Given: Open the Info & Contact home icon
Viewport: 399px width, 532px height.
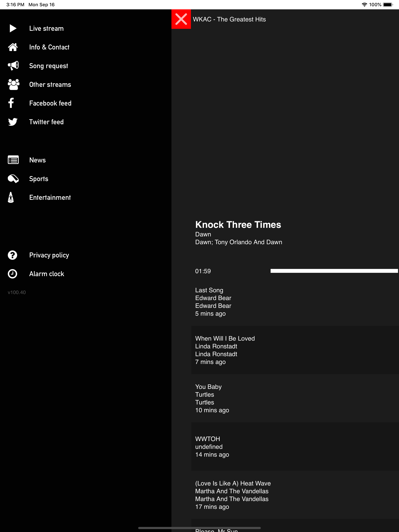Looking at the screenshot, I should tap(13, 47).
